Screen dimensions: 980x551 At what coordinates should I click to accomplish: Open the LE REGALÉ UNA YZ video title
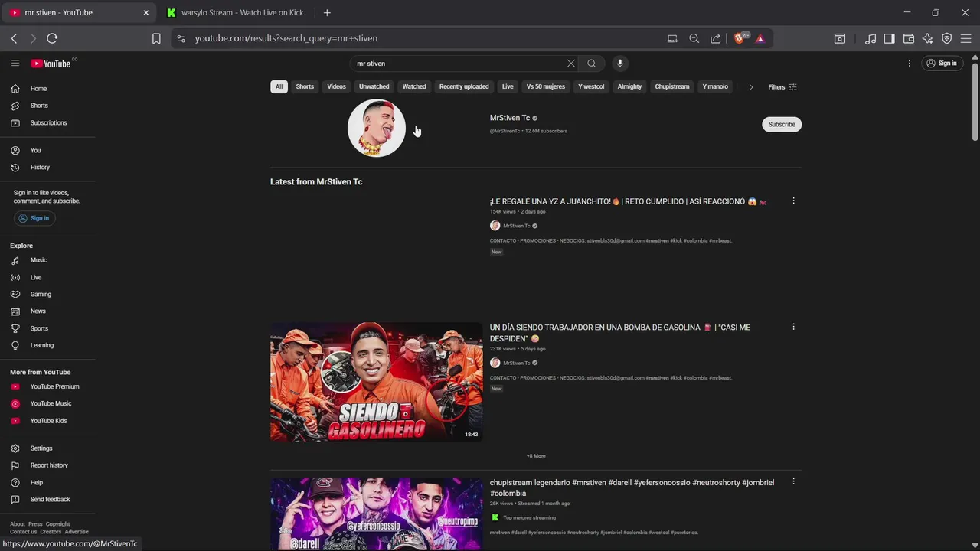point(628,201)
